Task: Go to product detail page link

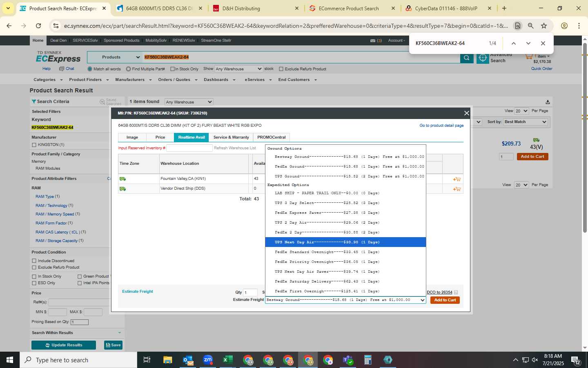Action: [x=441, y=126]
